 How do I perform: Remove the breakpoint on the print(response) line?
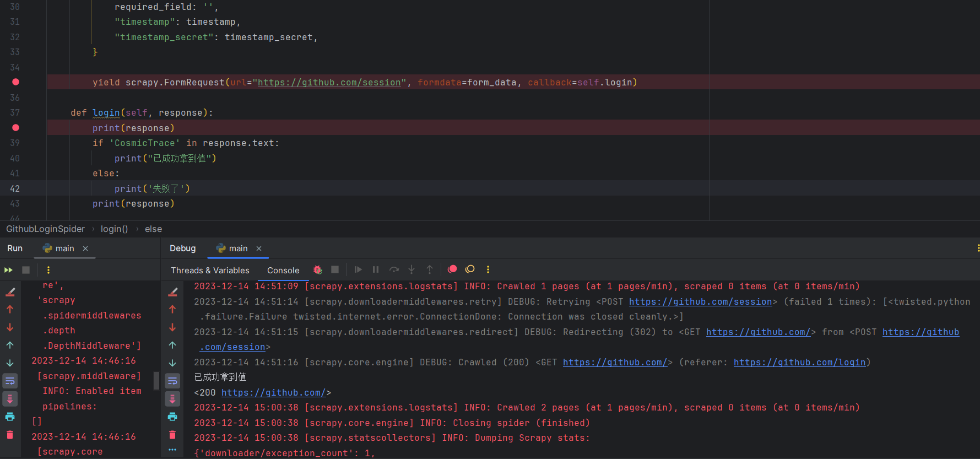tap(15, 128)
